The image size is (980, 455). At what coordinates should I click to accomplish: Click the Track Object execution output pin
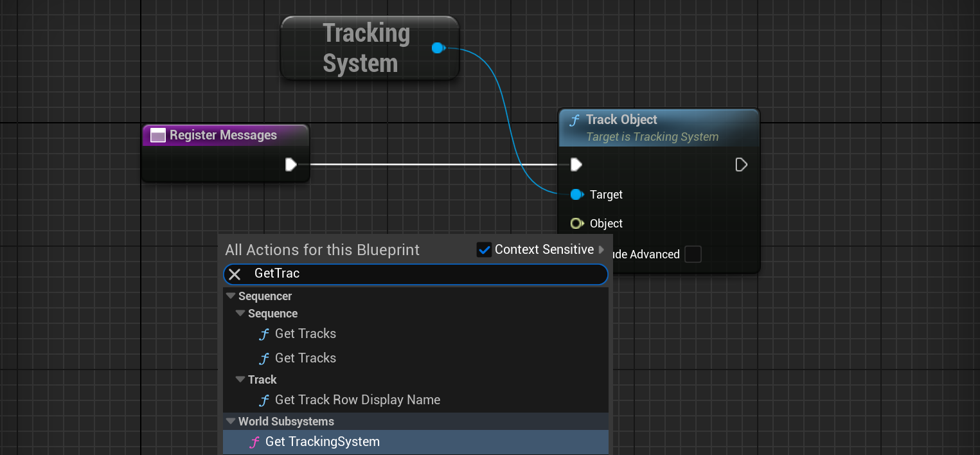click(x=741, y=165)
